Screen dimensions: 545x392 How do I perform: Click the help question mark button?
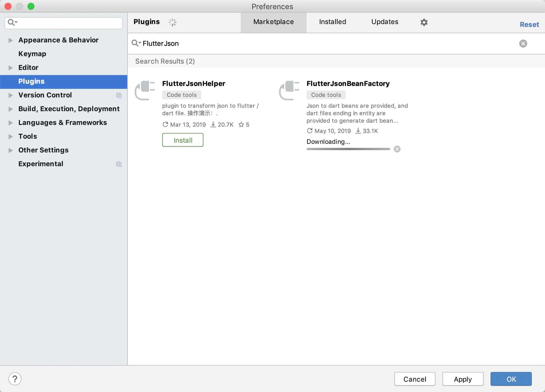pos(15,379)
